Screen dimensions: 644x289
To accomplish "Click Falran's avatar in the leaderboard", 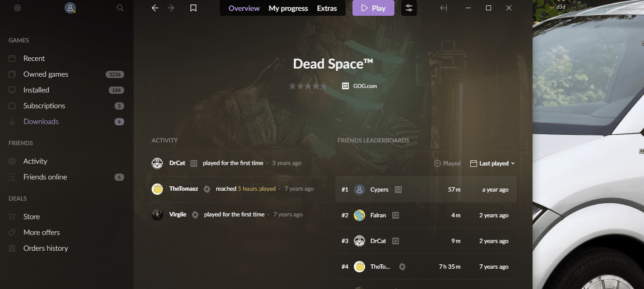I will [359, 215].
